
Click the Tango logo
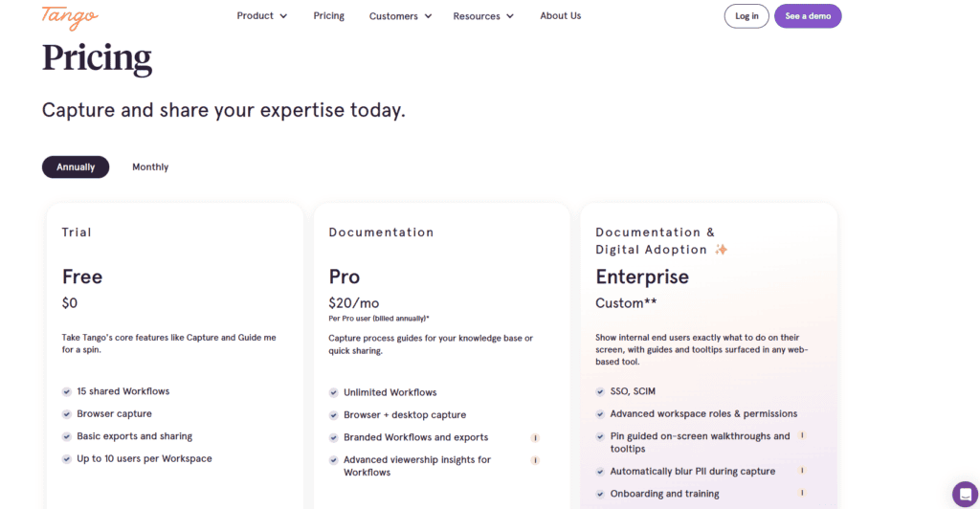70,17
